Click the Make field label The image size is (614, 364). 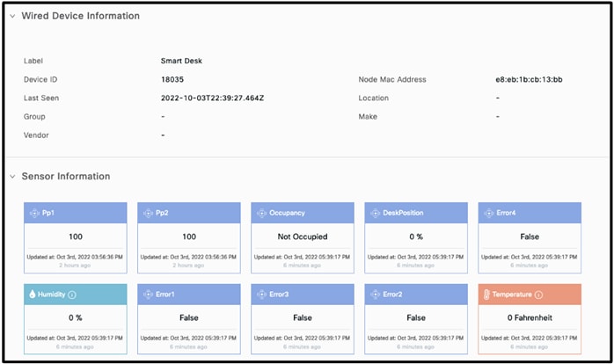[368, 117]
